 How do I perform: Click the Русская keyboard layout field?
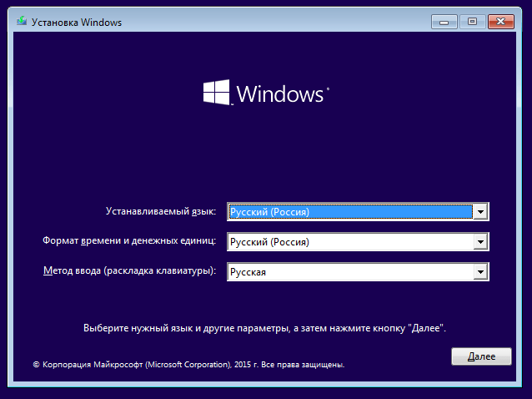tap(349, 272)
